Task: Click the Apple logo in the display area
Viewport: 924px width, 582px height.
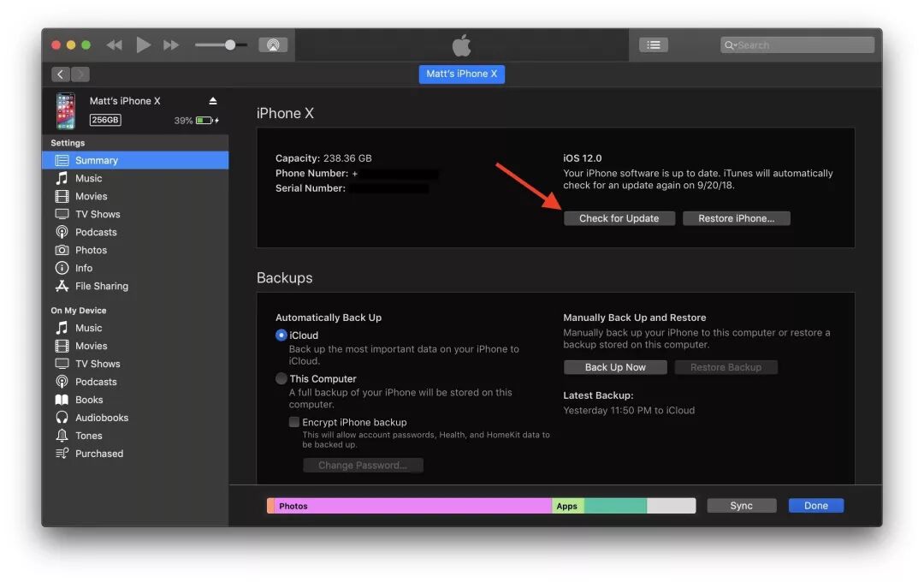Action: click(x=461, y=45)
